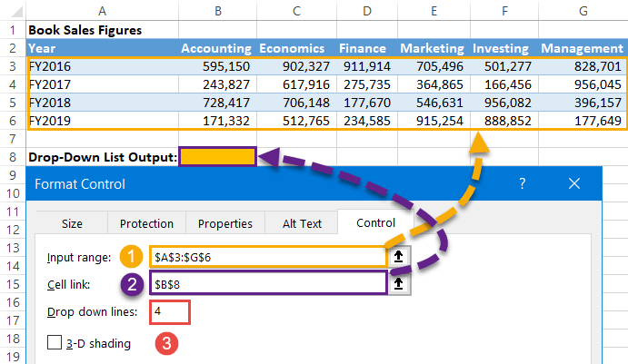Click the 'Investing' header cell
This screenshot has height=364, width=628.
504,48
